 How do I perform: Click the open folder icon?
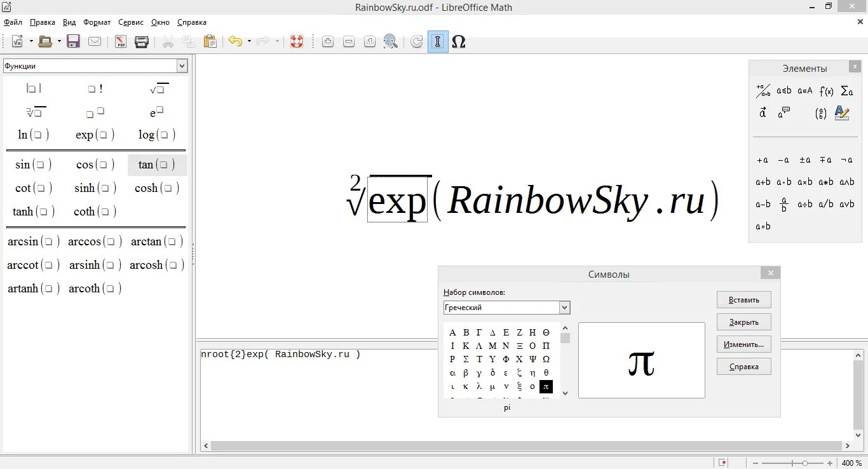pos(45,42)
